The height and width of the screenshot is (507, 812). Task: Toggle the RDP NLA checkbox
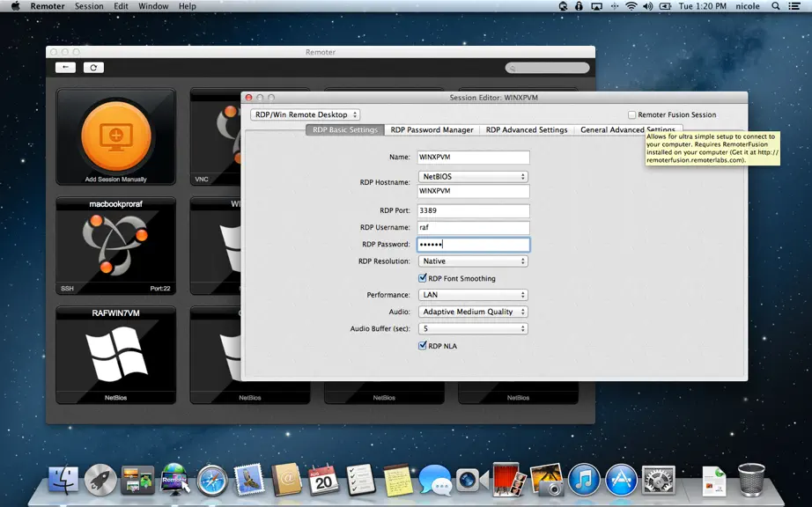(x=423, y=346)
